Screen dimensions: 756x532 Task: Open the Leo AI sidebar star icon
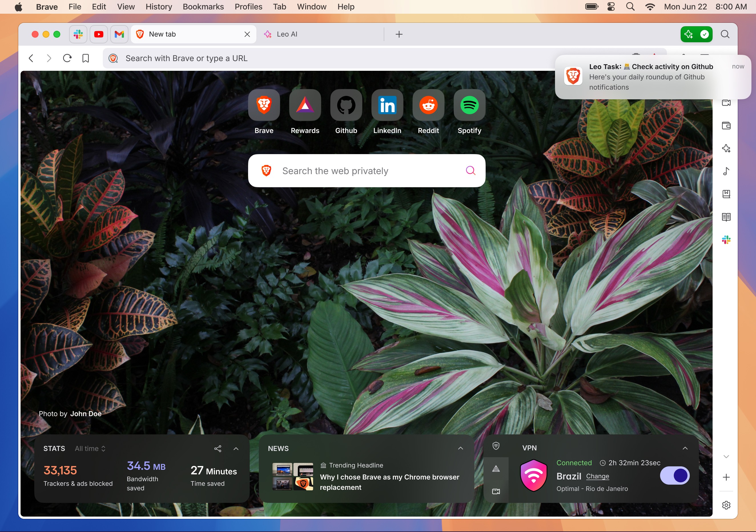point(726,148)
